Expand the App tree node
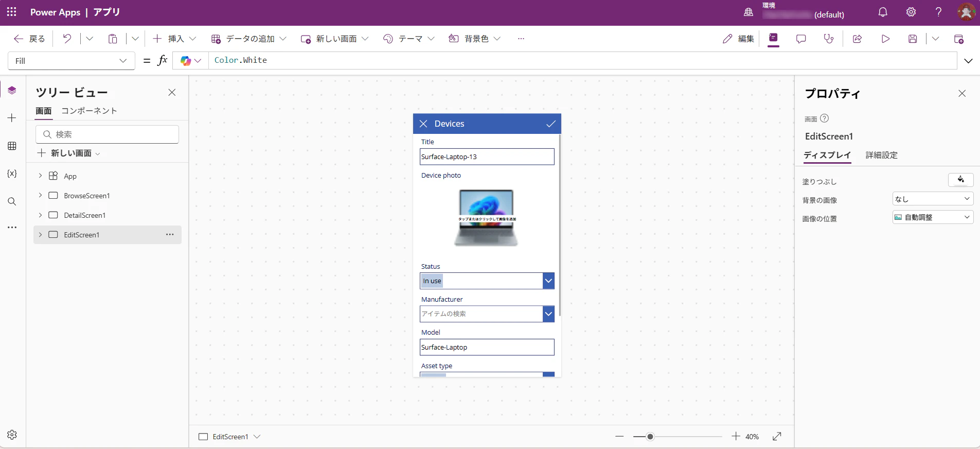 tap(40, 176)
